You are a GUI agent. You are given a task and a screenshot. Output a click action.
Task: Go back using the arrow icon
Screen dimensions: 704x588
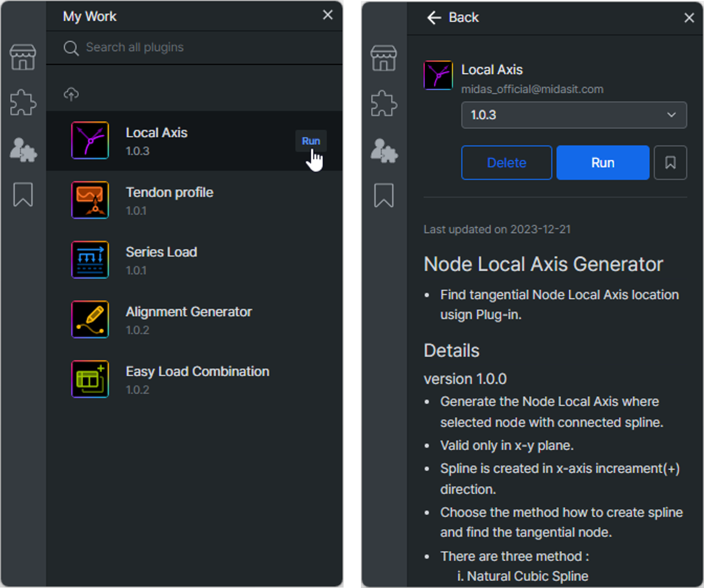[434, 18]
